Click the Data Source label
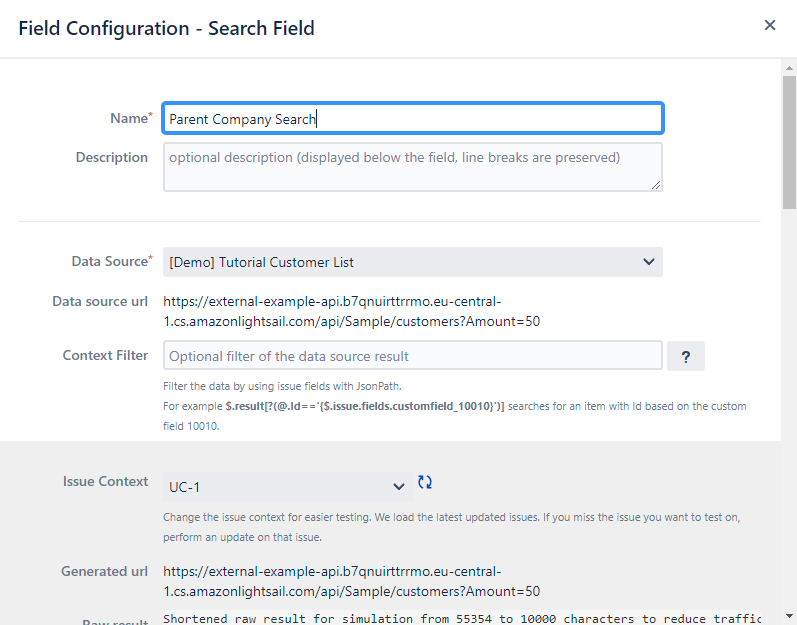The image size is (797, 625). [x=109, y=261]
